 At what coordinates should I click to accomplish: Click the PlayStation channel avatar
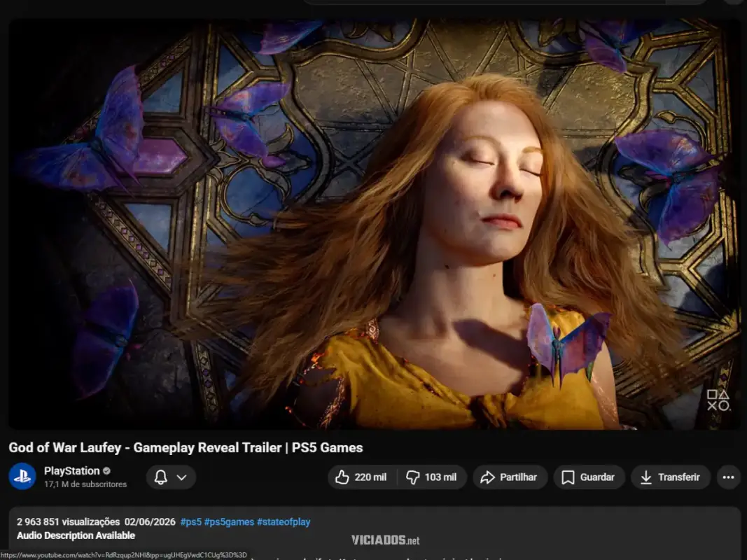click(x=22, y=476)
